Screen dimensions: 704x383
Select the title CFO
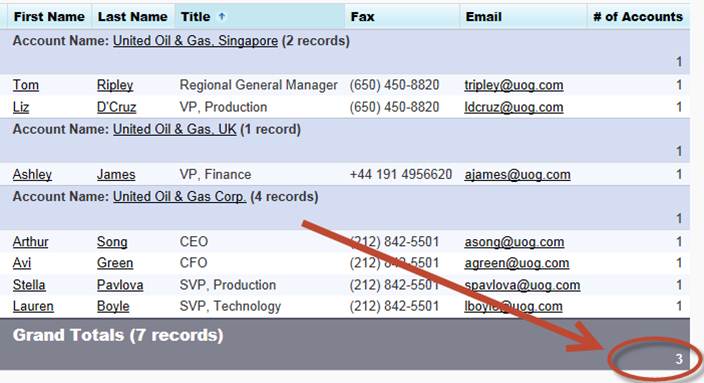tap(194, 263)
